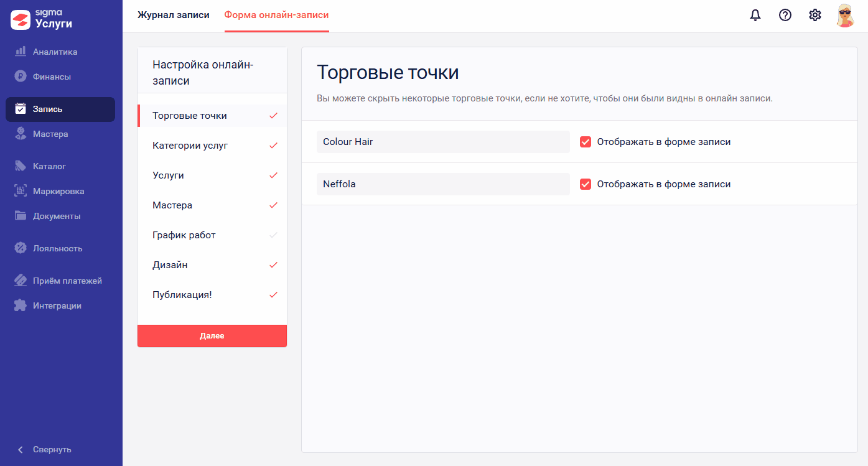Viewport: 868px width, 466px height.
Task: Uncheck display checkbox for Colour Hair
Action: click(x=586, y=142)
